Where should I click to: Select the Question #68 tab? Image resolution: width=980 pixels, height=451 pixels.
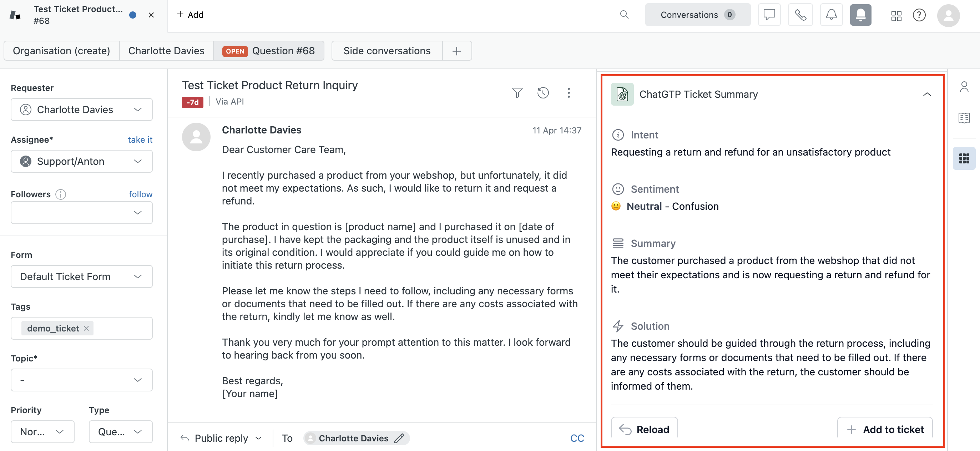pos(269,51)
